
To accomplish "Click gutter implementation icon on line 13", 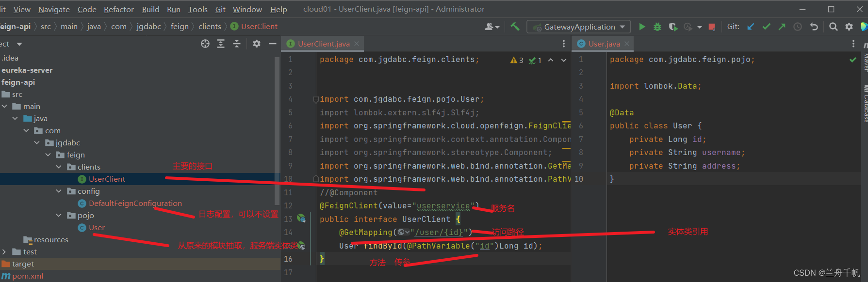I will [x=301, y=219].
